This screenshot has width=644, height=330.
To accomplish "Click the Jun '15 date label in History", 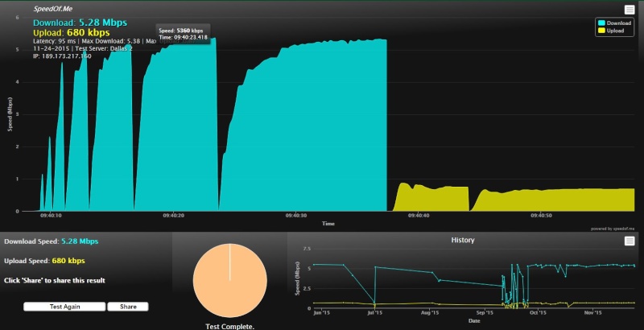I will coord(321,313).
